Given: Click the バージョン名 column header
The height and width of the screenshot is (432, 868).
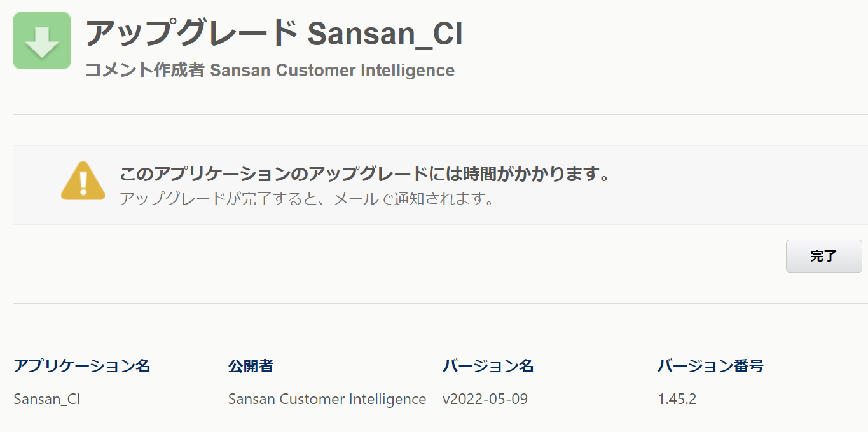Looking at the screenshot, I should pos(488,366).
